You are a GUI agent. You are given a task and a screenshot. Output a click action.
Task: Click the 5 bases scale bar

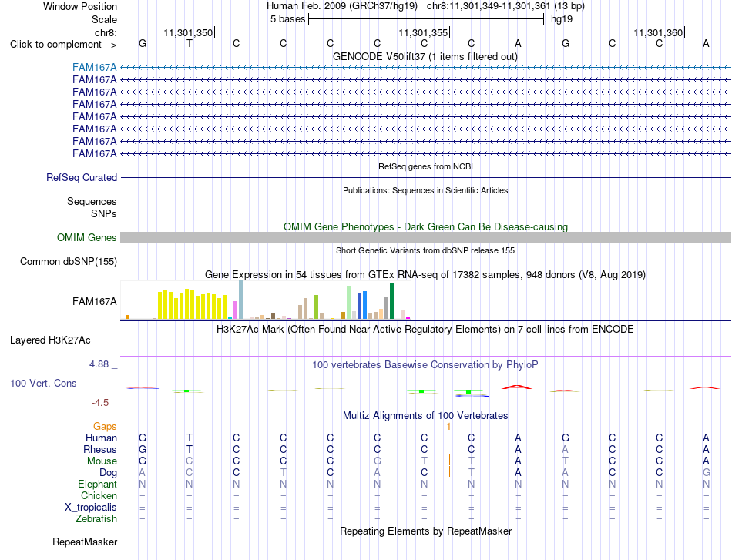pyautogui.click(x=426, y=19)
